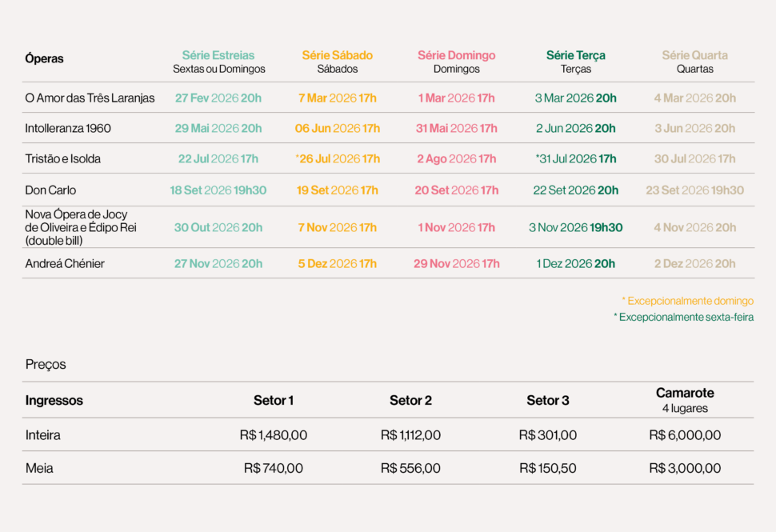
Task: Select the Setor 3 price column header
Action: tap(548, 400)
